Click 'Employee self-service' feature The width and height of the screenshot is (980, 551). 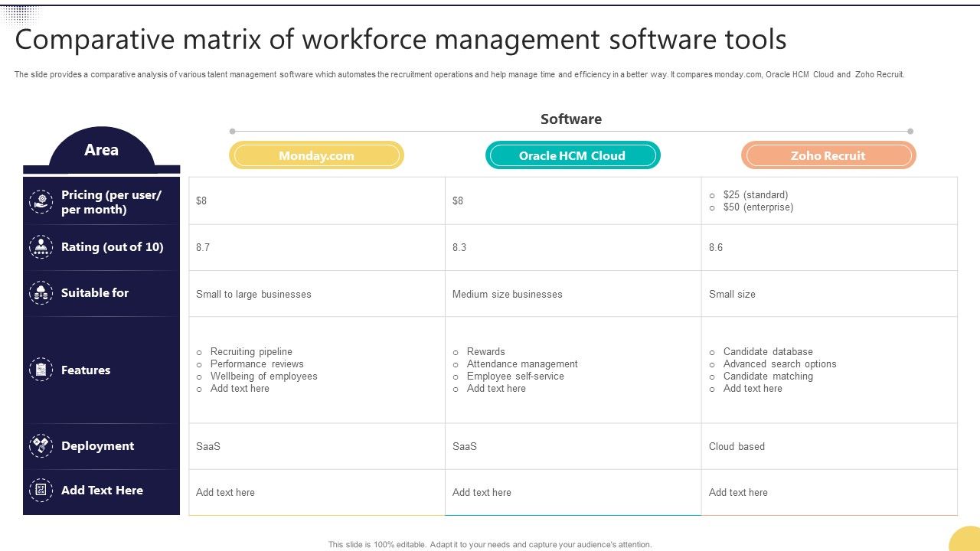(515, 377)
